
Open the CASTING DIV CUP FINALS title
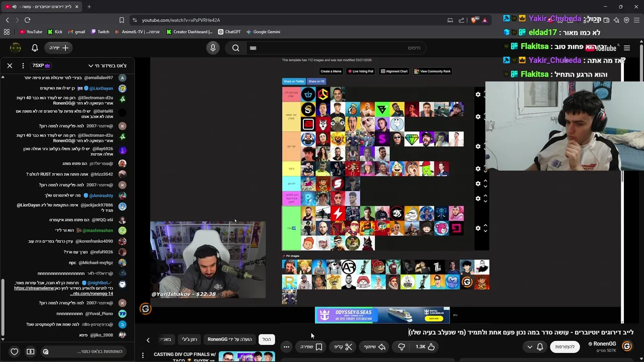(185, 357)
